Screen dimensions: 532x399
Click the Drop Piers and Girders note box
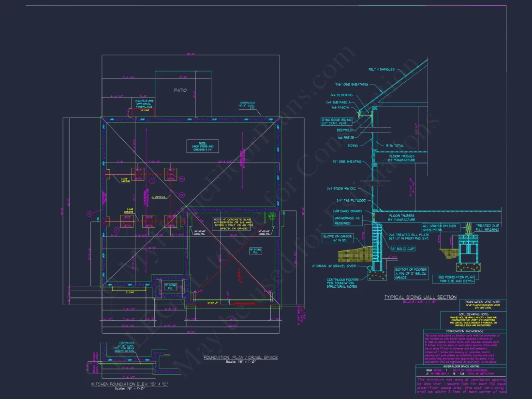[x=204, y=147]
